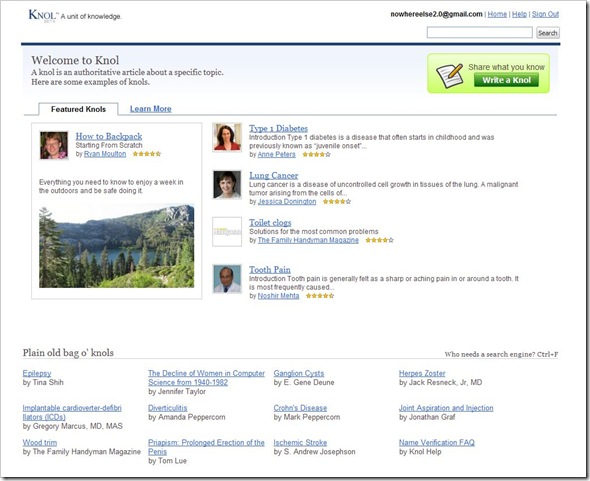
Task: Click 'by Amanda Peppercorn' author text
Action: [x=187, y=417]
